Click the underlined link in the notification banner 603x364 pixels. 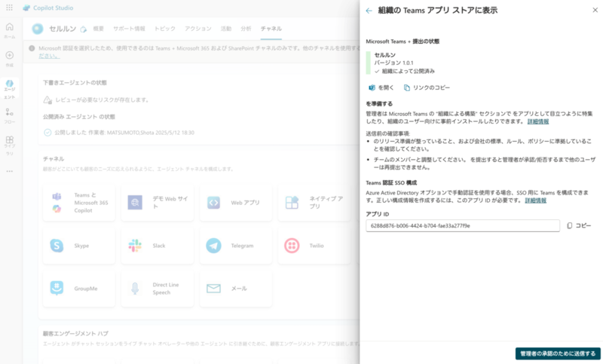tap(49, 56)
